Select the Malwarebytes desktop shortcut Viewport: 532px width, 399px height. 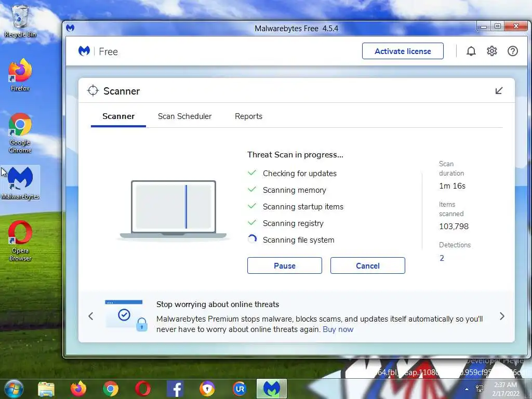(x=20, y=183)
